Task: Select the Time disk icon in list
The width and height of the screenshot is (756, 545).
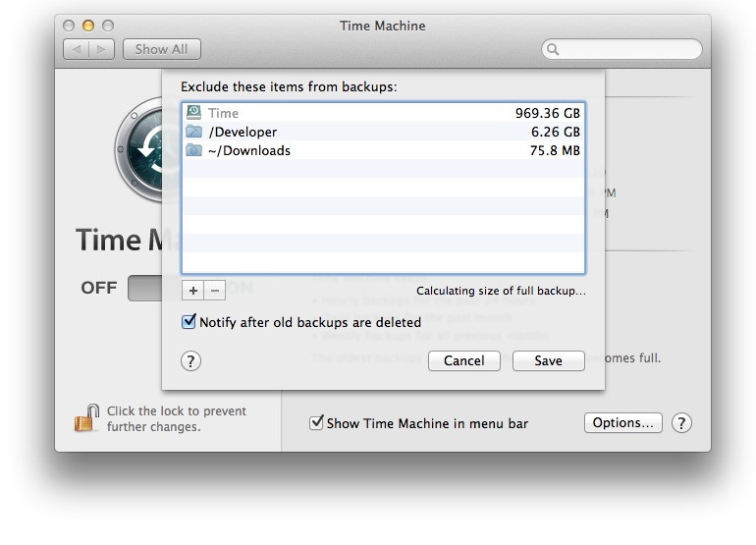Action: pos(193,112)
